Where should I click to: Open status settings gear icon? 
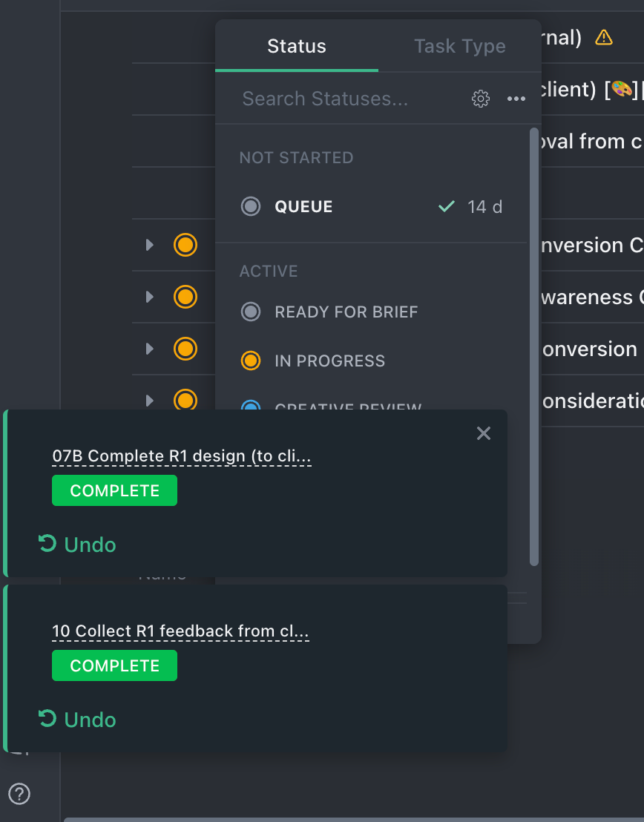[x=480, y=99]
